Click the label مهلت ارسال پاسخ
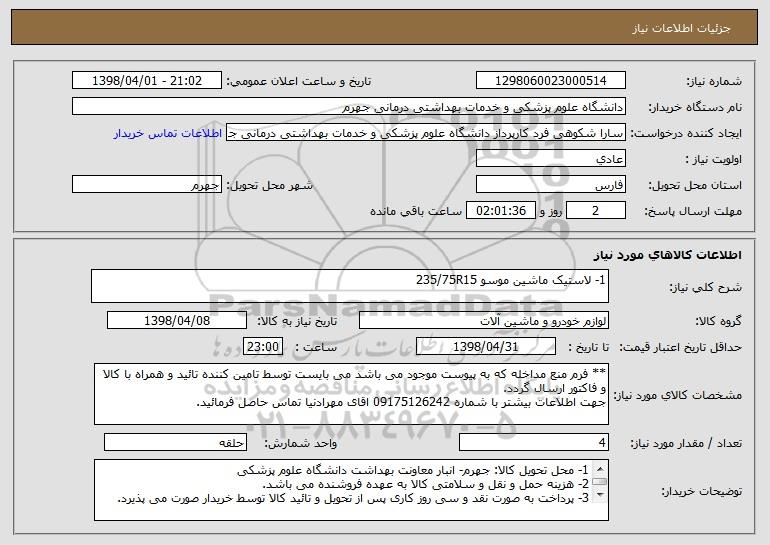The image size is (770, 545). [693, 211]
